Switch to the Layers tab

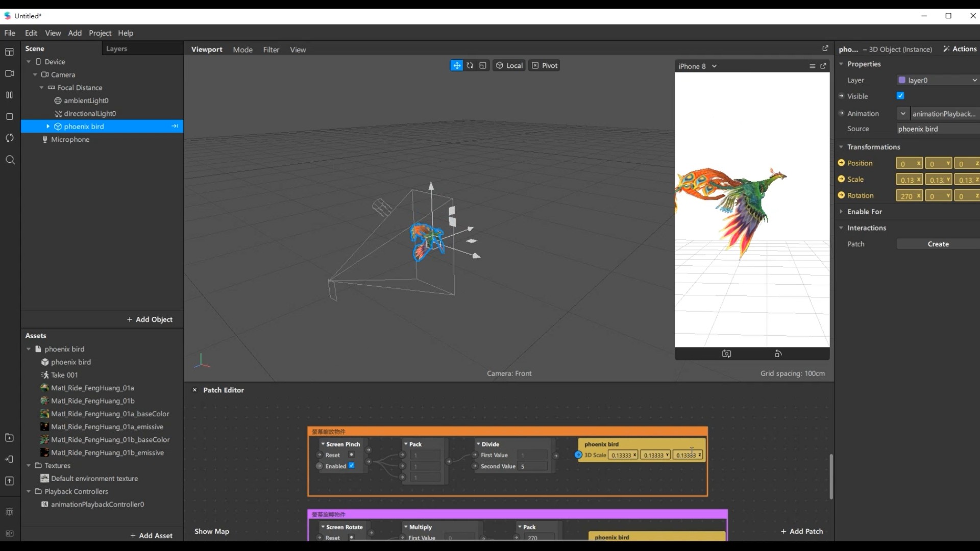click(116, 49)
